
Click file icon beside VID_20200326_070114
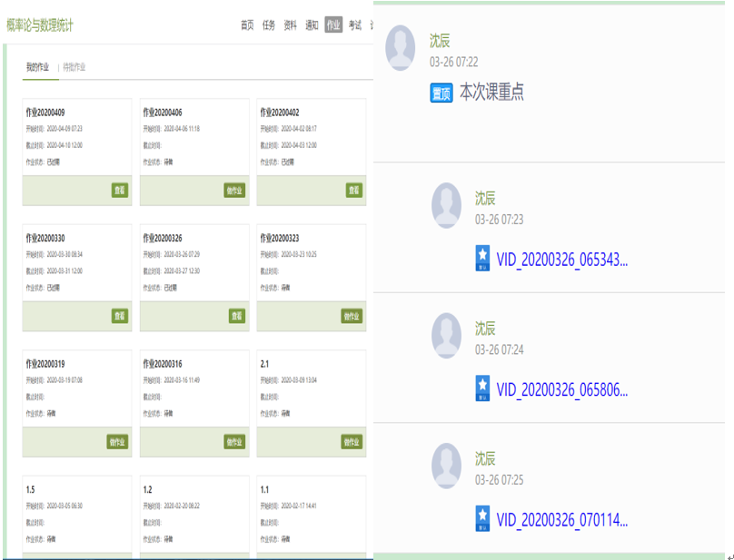coord(483,519)
